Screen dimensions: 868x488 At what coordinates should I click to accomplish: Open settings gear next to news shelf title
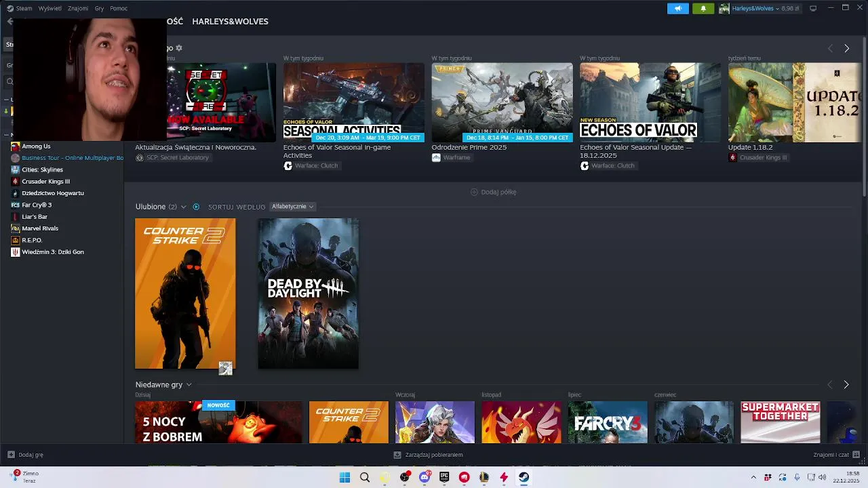(179, 48)
